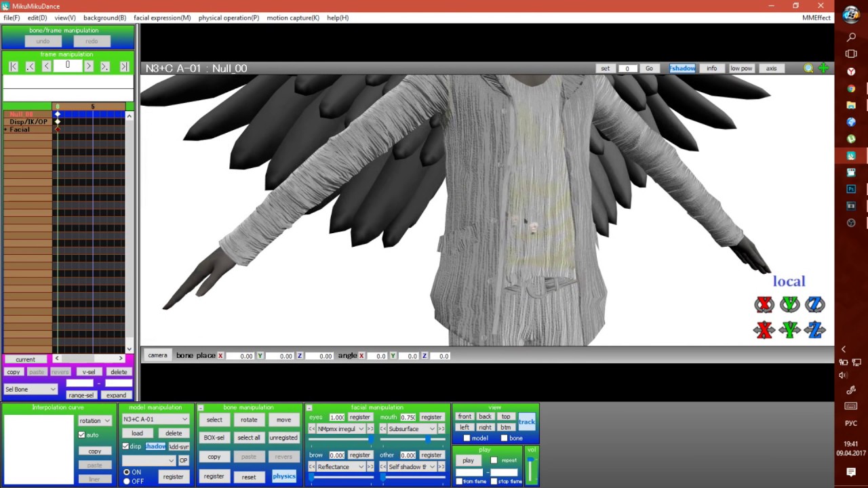Open the NMpmx eyes morph dropdown
Image resolution: width=868 pixels, height=488 pixels.
[341, 429]
